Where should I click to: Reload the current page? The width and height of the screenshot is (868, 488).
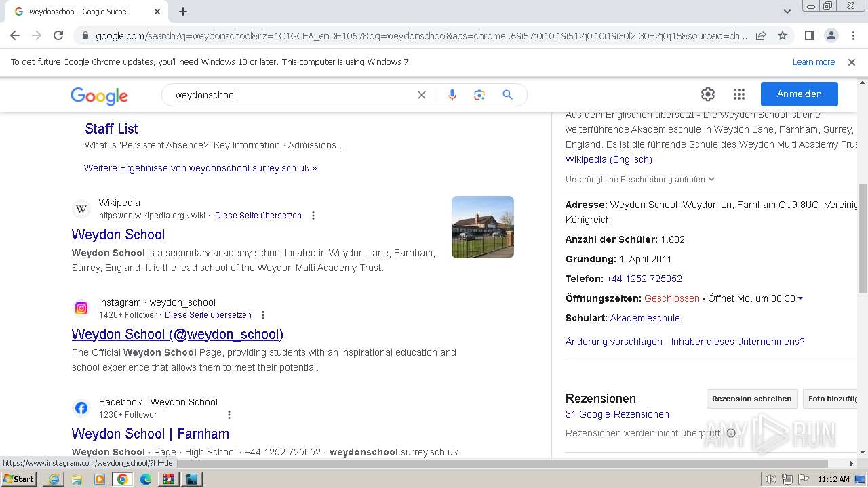(58, 35)
